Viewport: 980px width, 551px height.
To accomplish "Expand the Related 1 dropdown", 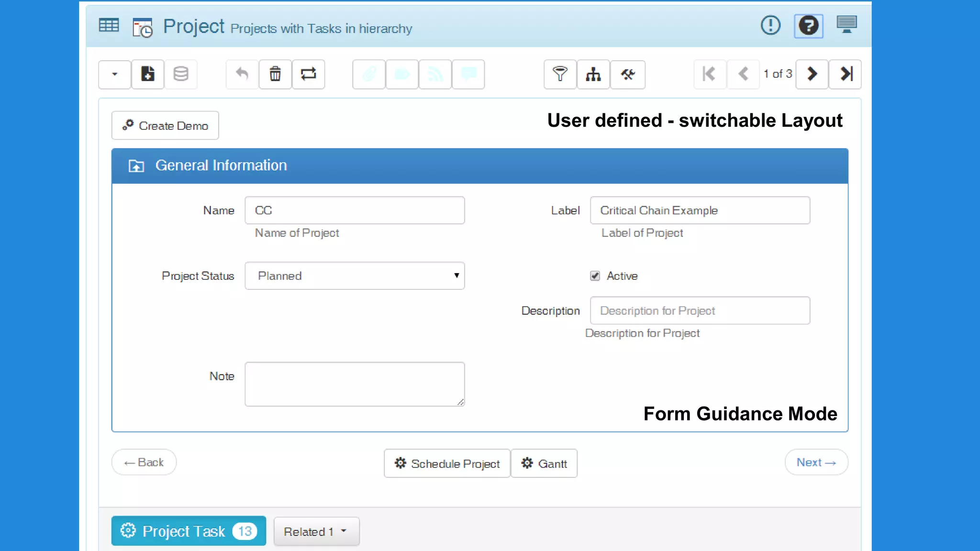I will (x=316, y=531).
